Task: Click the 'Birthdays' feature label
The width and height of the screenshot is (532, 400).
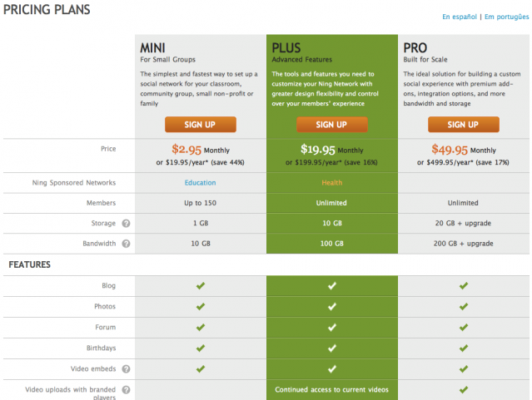Action: (x=101, y=348)
